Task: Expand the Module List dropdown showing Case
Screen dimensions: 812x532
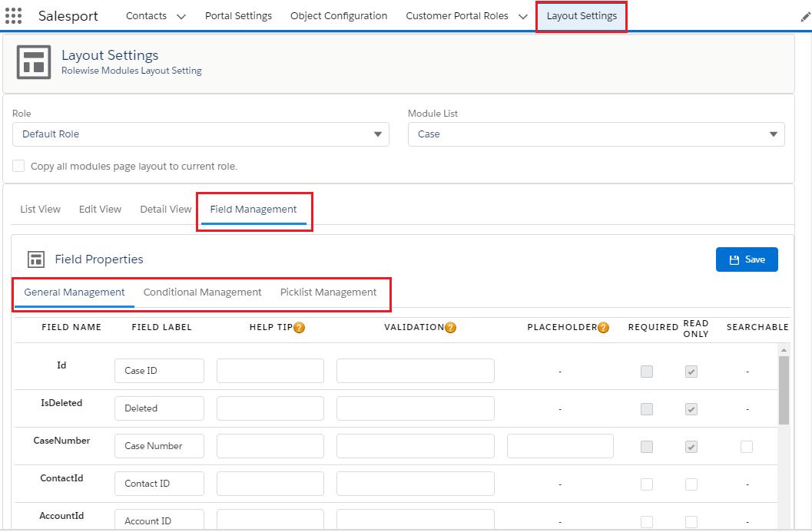Action: [x=596, y=134]
